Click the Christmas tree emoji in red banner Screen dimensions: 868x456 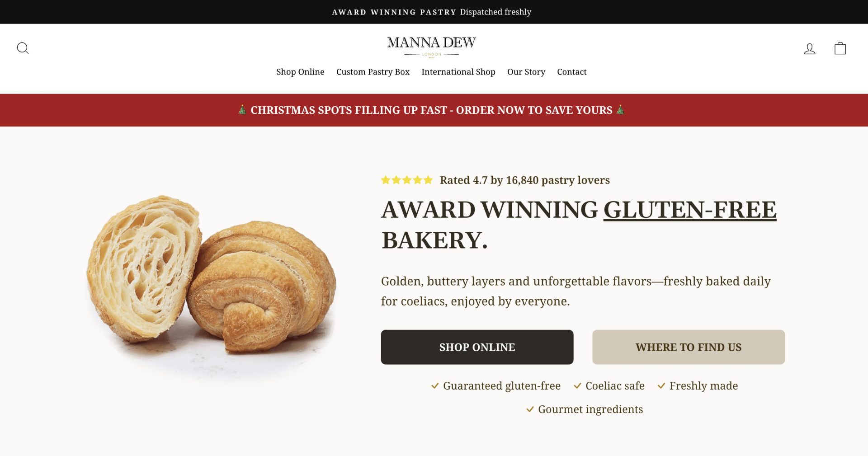(x=242, y=109)
